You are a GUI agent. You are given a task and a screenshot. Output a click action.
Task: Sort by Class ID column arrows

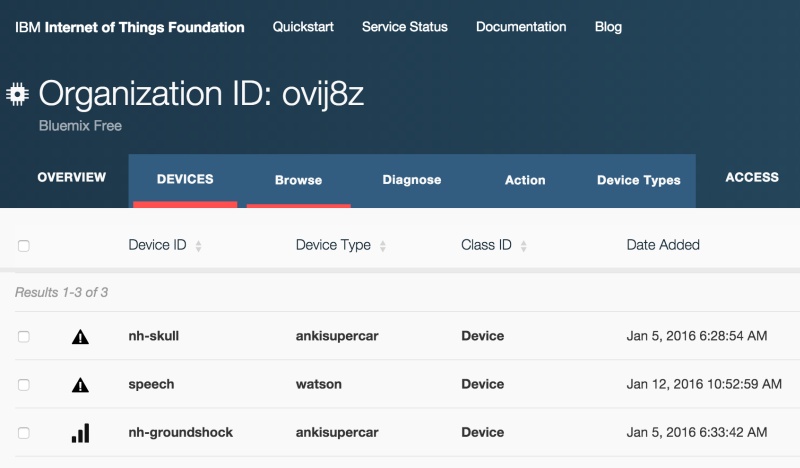tap(524, 246)
